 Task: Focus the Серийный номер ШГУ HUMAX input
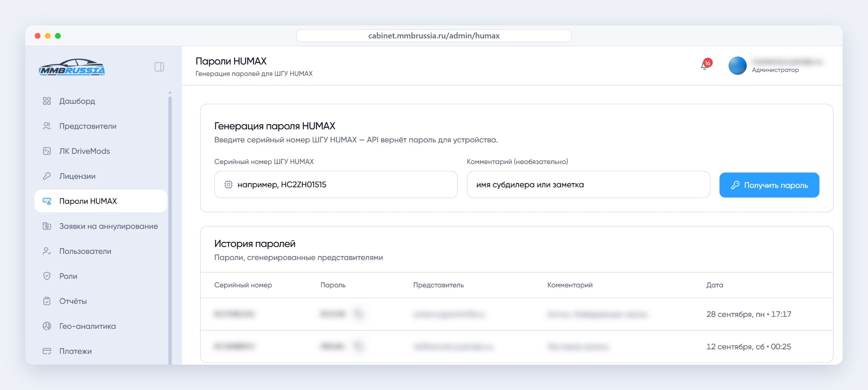click(336, 185)
